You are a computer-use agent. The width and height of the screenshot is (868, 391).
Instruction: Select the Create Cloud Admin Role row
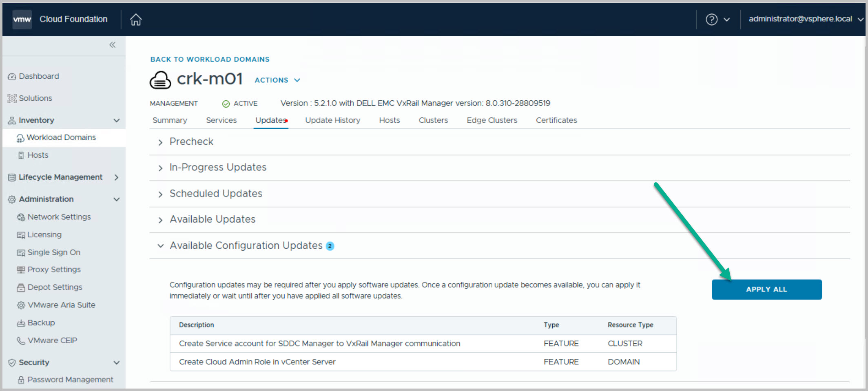coord(257,362)
